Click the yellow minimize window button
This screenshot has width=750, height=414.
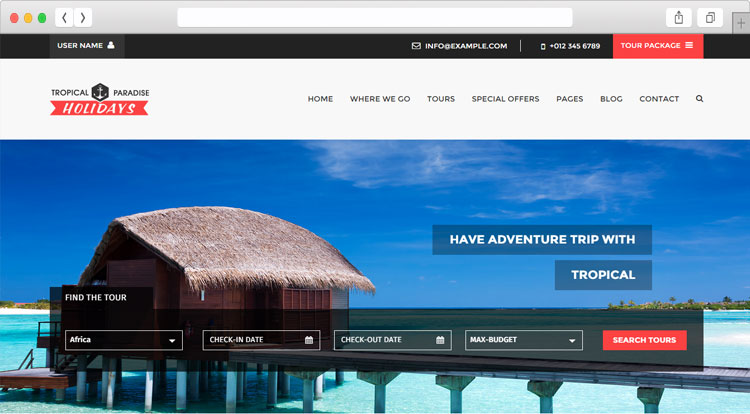tap(28, 18)
